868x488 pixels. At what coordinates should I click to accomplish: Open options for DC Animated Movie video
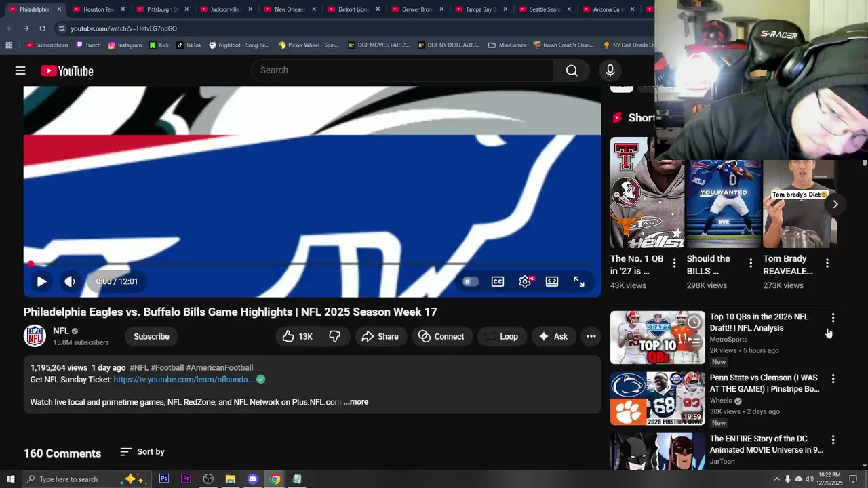[833, 439]
